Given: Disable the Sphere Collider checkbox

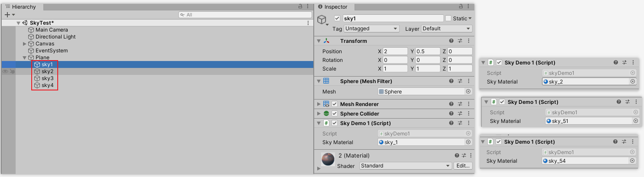Looking at the screenshot, I should (335, 114).
